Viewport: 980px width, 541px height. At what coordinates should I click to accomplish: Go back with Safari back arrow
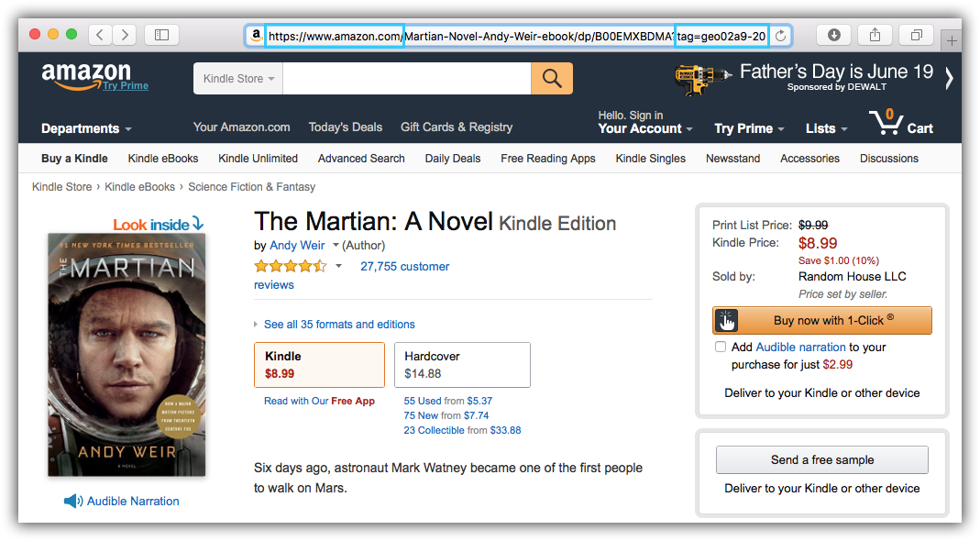pyautogui.click(x=100, y=35)
